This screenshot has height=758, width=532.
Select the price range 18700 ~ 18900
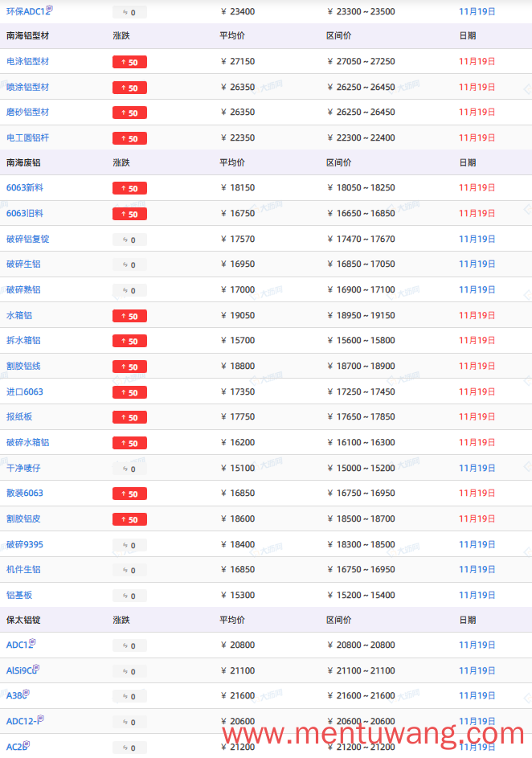[366, 366]
